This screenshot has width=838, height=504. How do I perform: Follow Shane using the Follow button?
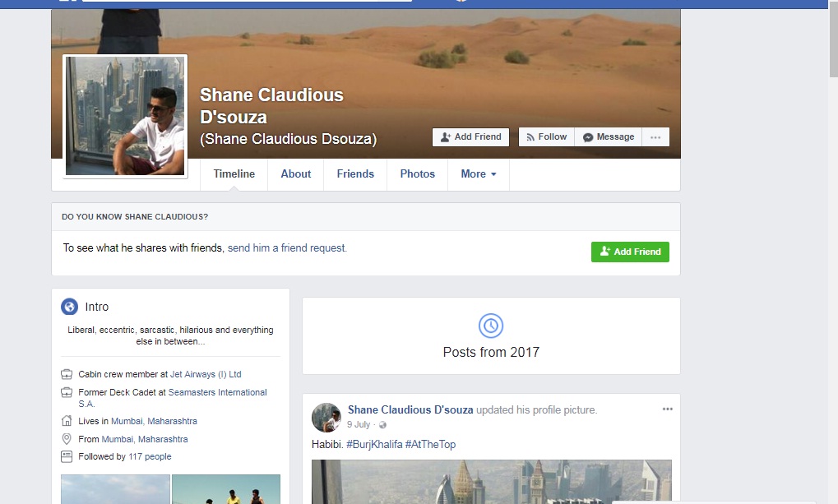click(546, 136)
